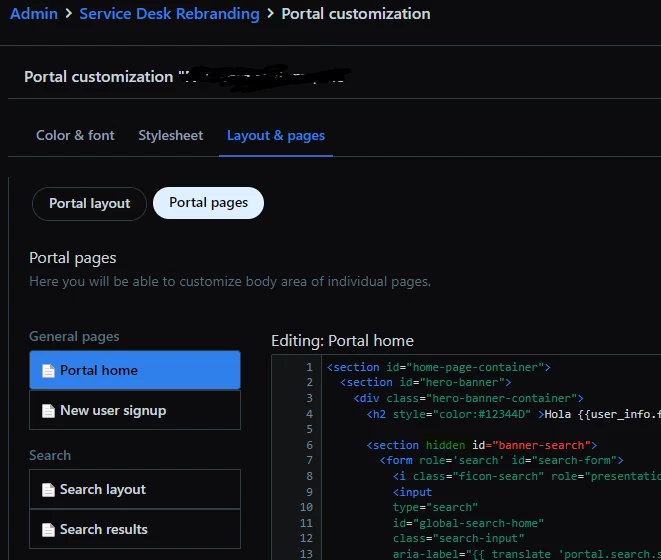Choose the Portal pages pill button

coord(208,203)
